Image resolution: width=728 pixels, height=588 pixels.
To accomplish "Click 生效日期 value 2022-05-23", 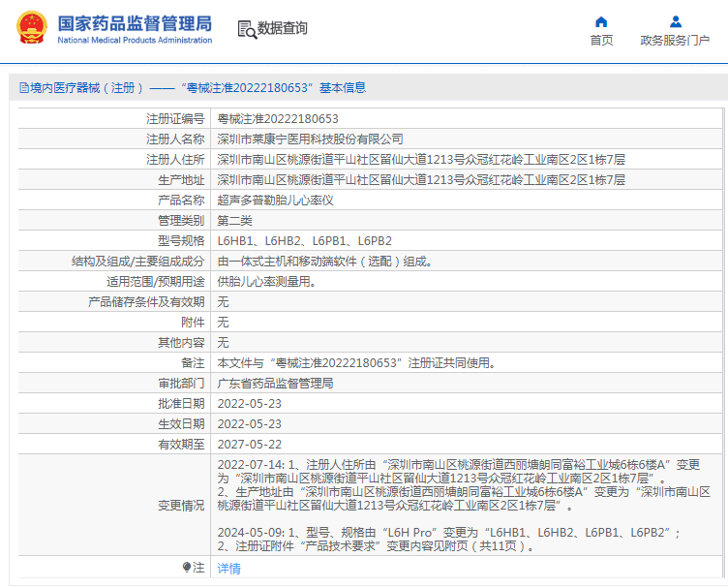I will 250,424.
